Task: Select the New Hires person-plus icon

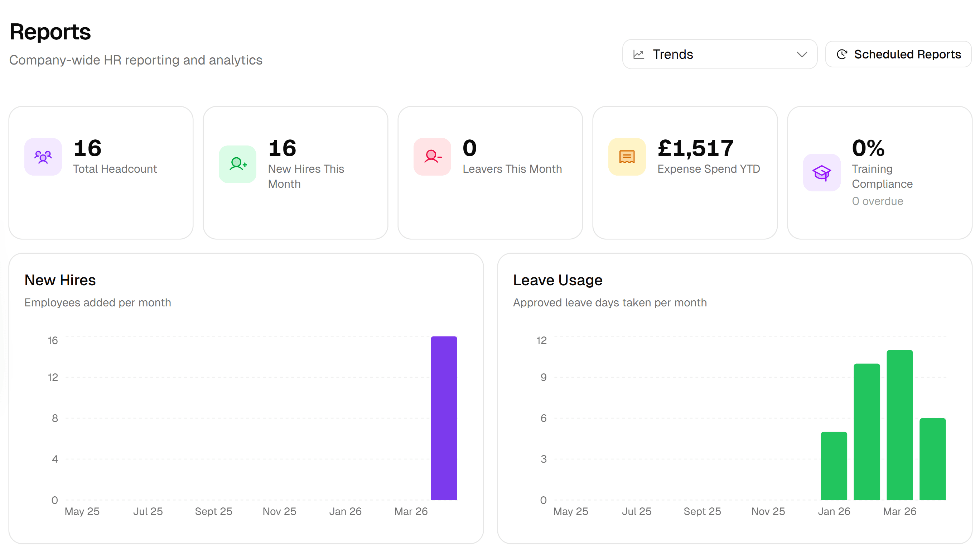Action: [x=237, y=164]
